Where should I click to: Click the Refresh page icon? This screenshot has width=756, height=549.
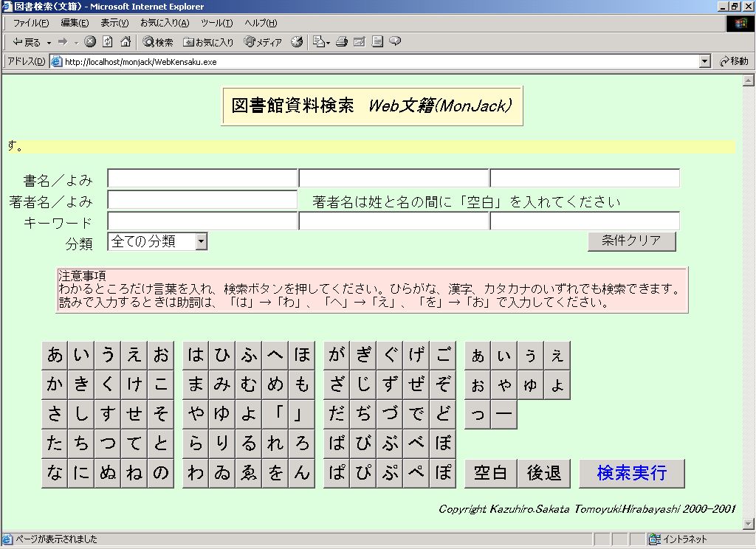coord(108,42)
